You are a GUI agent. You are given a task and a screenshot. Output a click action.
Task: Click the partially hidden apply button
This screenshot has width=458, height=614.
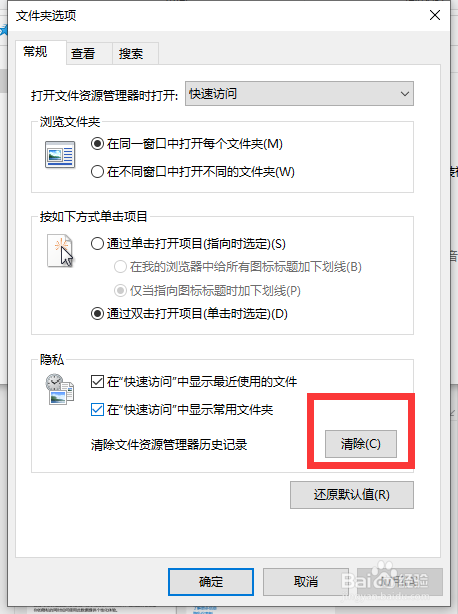(x=400, y=582)
